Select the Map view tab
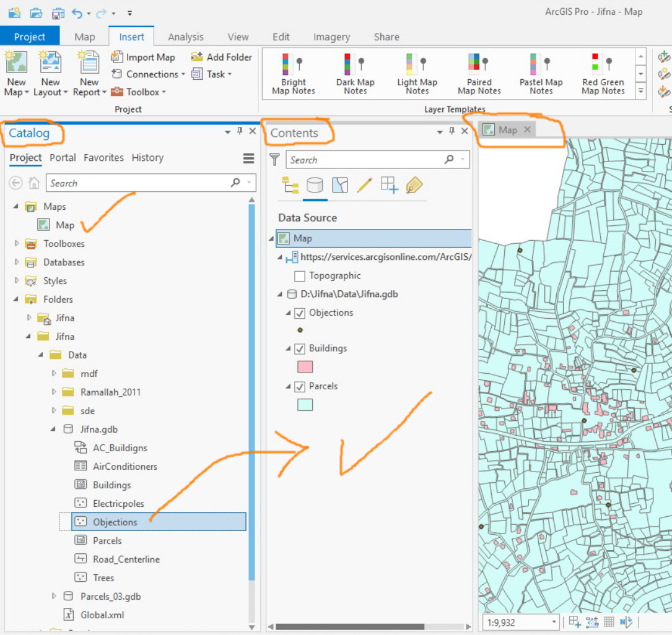The image size is (672, 635). (508, 130)
